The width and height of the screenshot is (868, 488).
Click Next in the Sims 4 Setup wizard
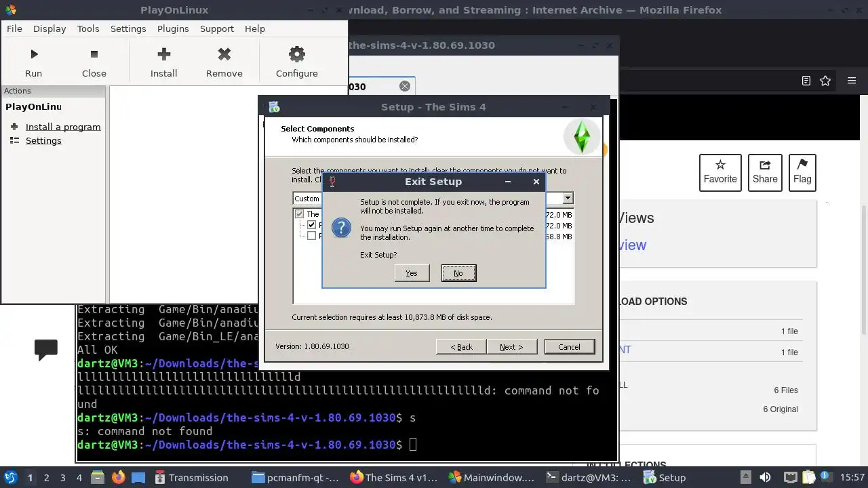pos(511,346)
